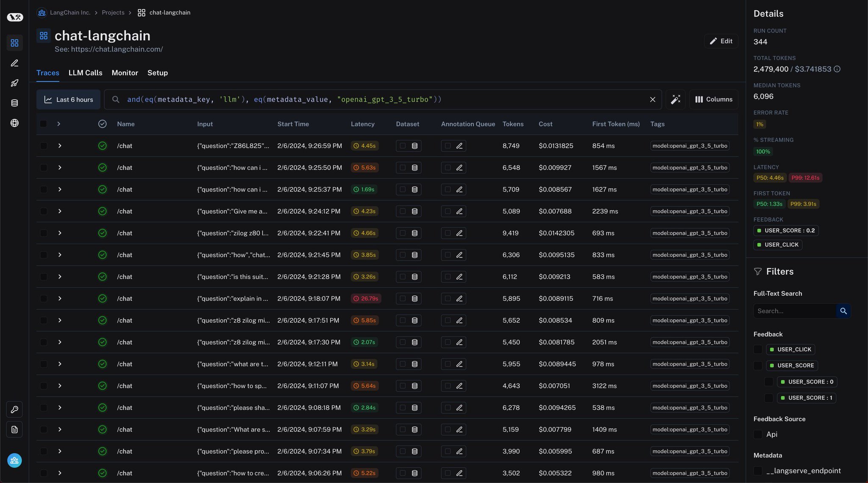This screenshot has width=868, height=483.
Task: Add 9:18:07 PM trace to dataset
Action: click(409, 299)
